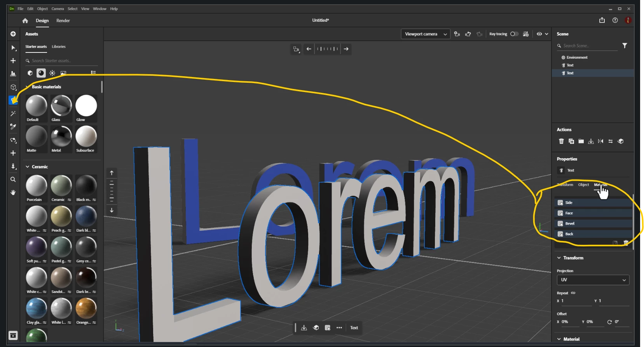
Task: Select the Side material entry
Action: pyautogui.click(x=593, y=202)
